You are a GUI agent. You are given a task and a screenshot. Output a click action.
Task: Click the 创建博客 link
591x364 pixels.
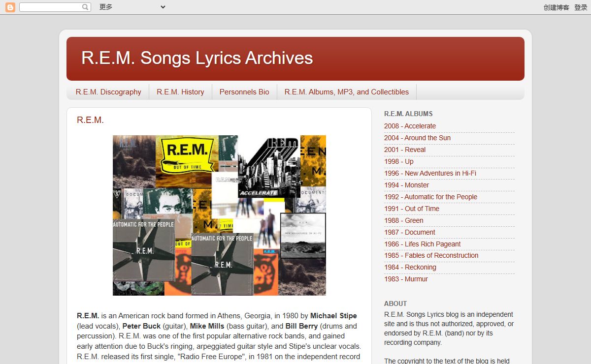[x=557, y=7]
